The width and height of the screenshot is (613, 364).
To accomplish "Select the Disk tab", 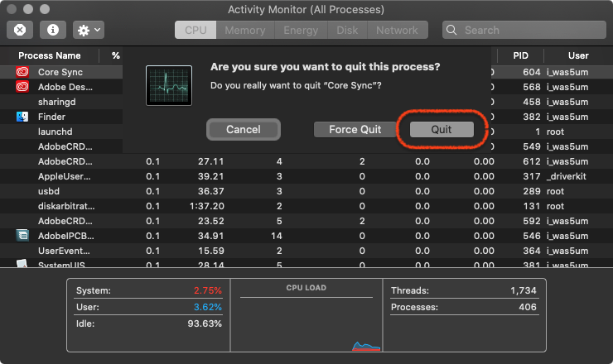I will point(347,30).
